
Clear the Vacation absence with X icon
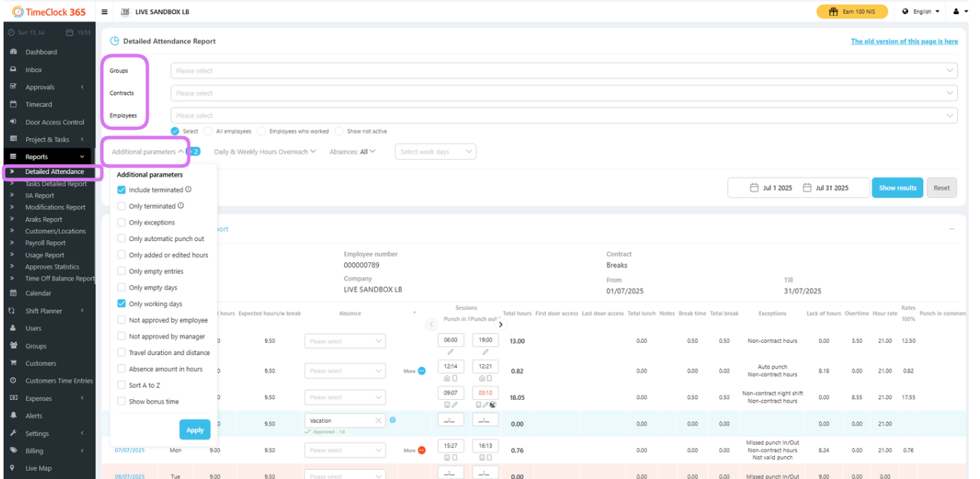(378, 421)
